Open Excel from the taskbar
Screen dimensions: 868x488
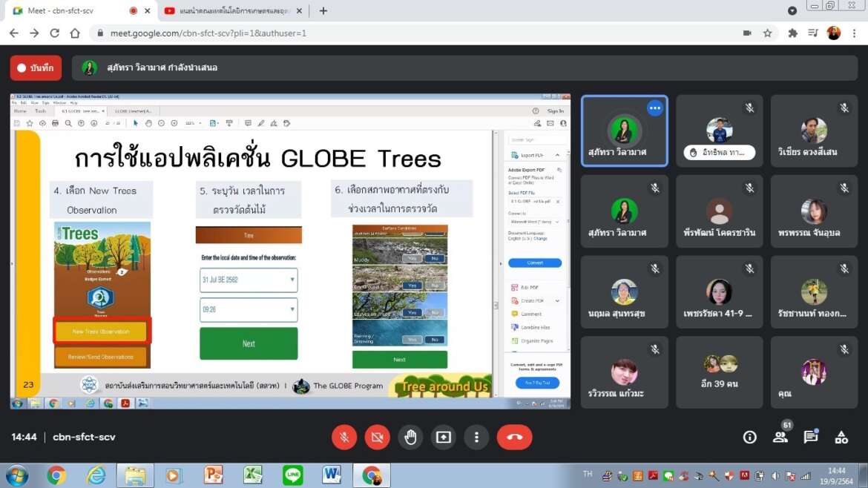[253, 476]
